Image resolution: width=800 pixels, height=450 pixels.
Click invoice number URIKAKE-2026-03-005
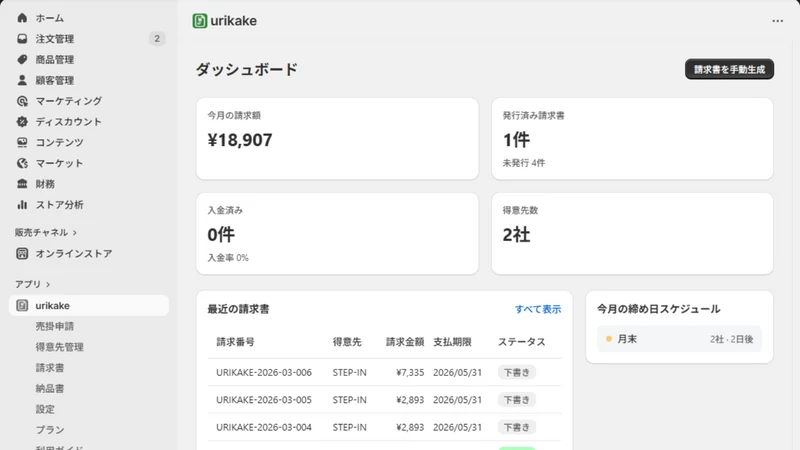[264, 400]
